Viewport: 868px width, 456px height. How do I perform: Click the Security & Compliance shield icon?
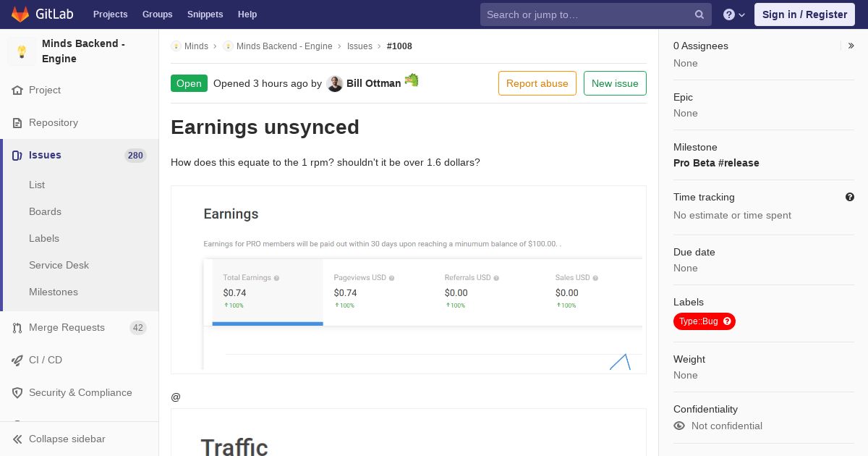17,393
